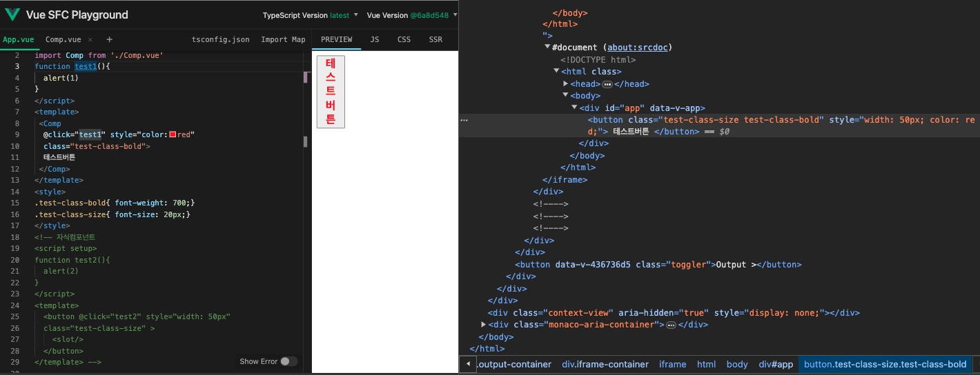The image size is (980, 375).
Task: Open the tsconfig.json tab
Action: click(x=221, y=39)
